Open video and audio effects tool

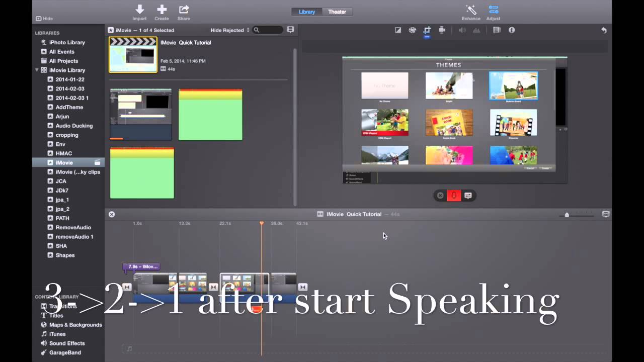(x=497, y=30)
